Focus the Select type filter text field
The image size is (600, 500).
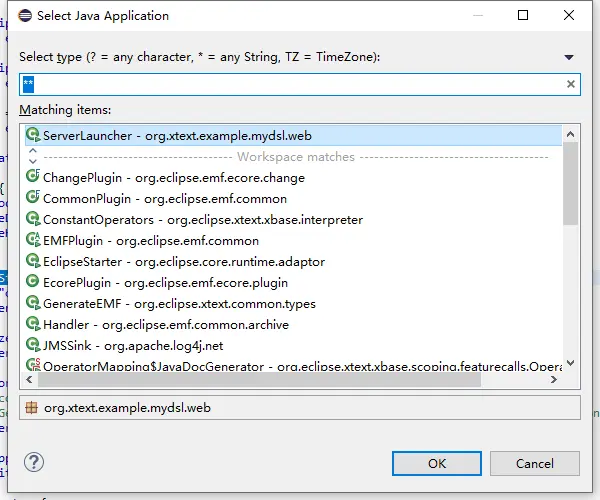point(300,85)
